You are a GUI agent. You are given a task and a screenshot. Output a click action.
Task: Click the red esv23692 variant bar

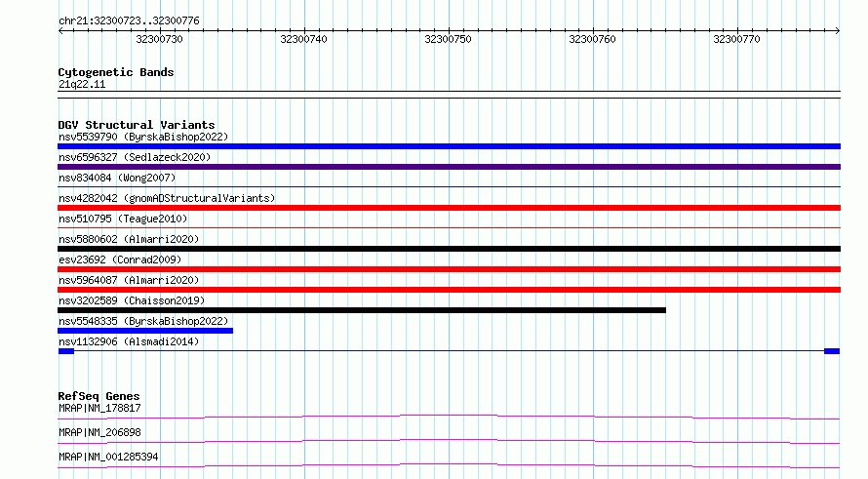pyautogui.click(x=449, y=269)
